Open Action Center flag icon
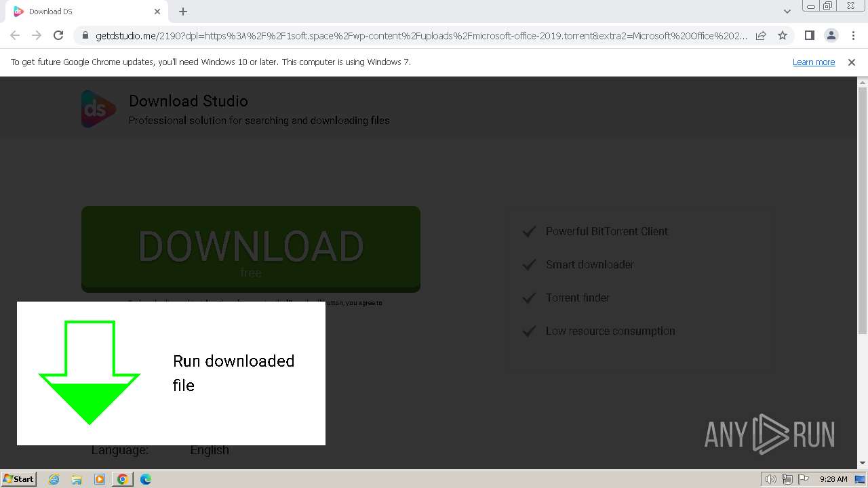Viewport: 868px width, 488px height. (804, 479)
